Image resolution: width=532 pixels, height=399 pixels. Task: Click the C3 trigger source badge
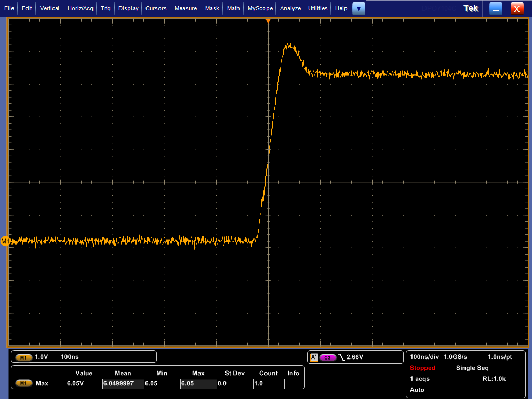pos(327,357)
